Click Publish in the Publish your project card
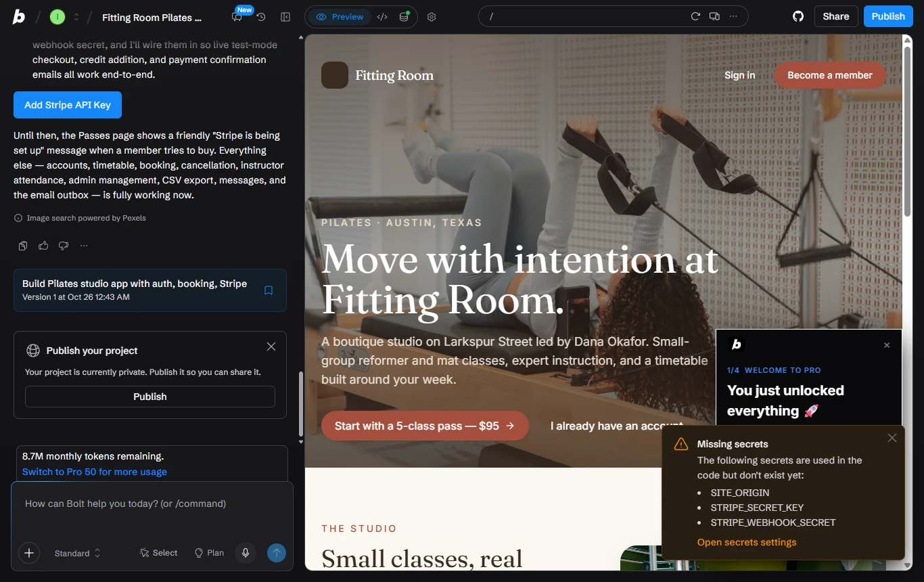The height and width of the screenshot is (582, 924). (x=150, y=397)
